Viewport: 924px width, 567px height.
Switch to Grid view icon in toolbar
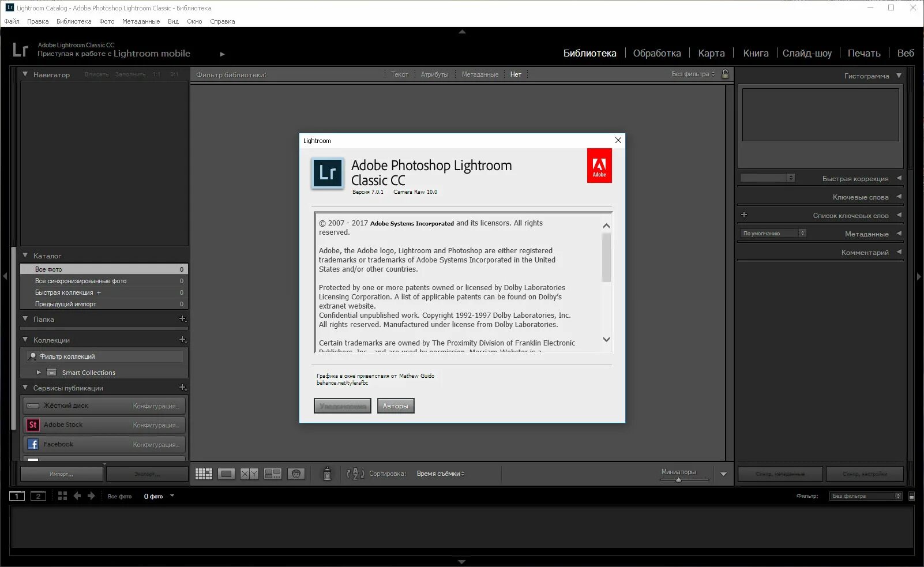204,474
